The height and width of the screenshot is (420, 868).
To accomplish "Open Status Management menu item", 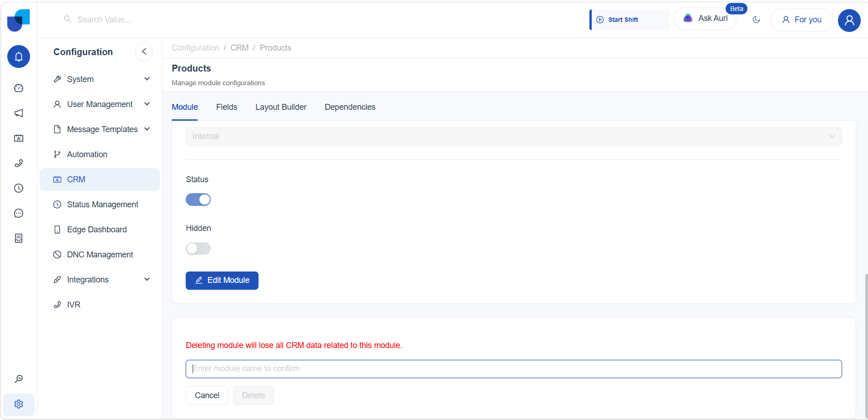I will click(100, 205).
